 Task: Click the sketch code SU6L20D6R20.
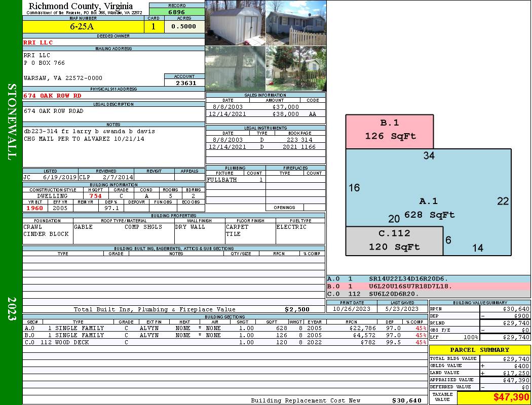point(394,294)
